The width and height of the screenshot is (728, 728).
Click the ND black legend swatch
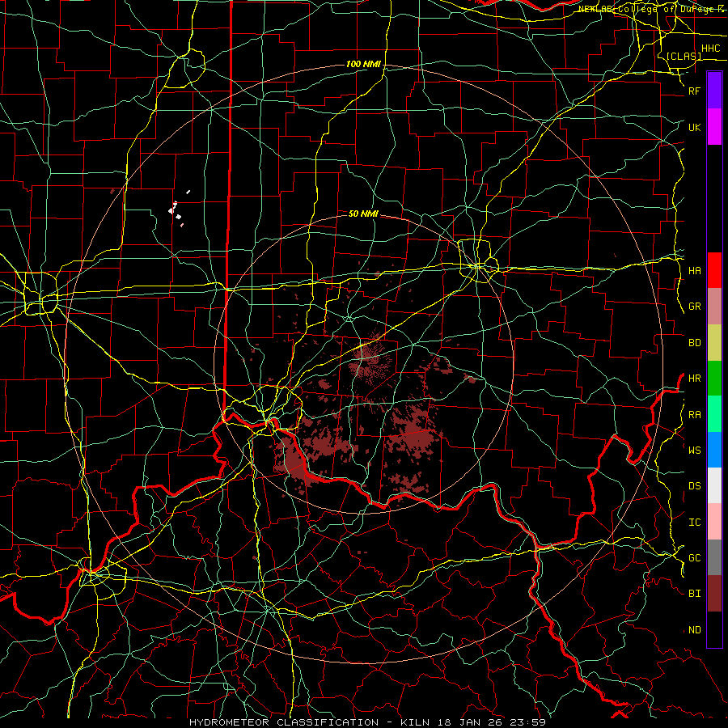point(714,629)
